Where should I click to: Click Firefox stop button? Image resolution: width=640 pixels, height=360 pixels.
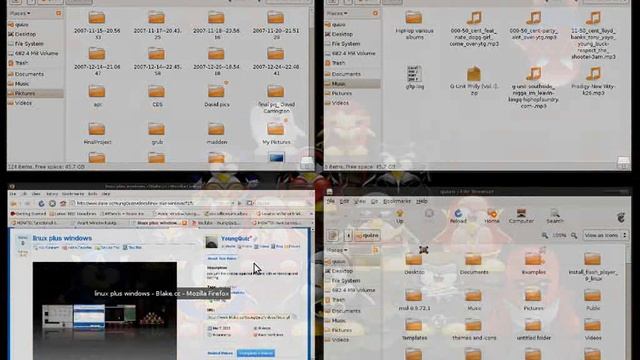pyautogui.click(x=52, y=203)
